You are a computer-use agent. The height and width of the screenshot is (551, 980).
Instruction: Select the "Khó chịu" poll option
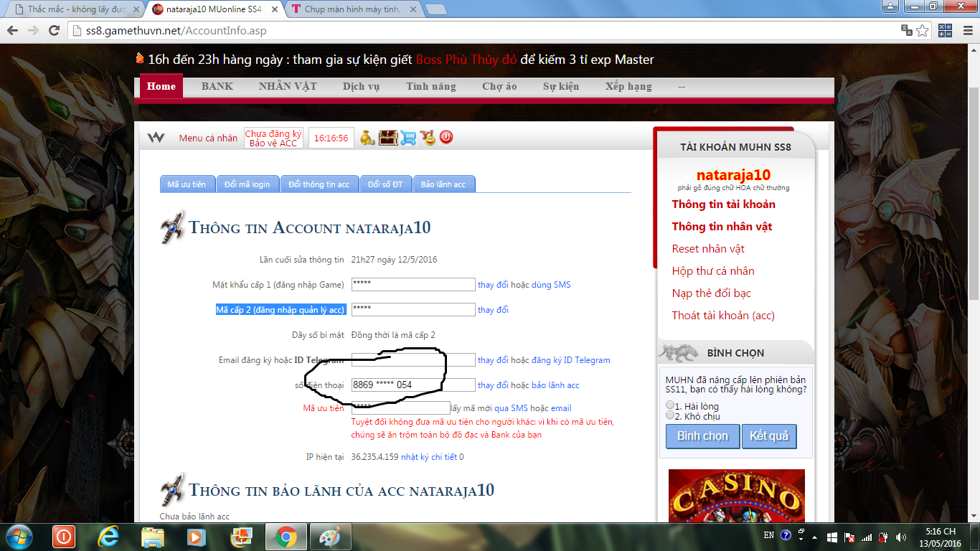coord(670,415)
